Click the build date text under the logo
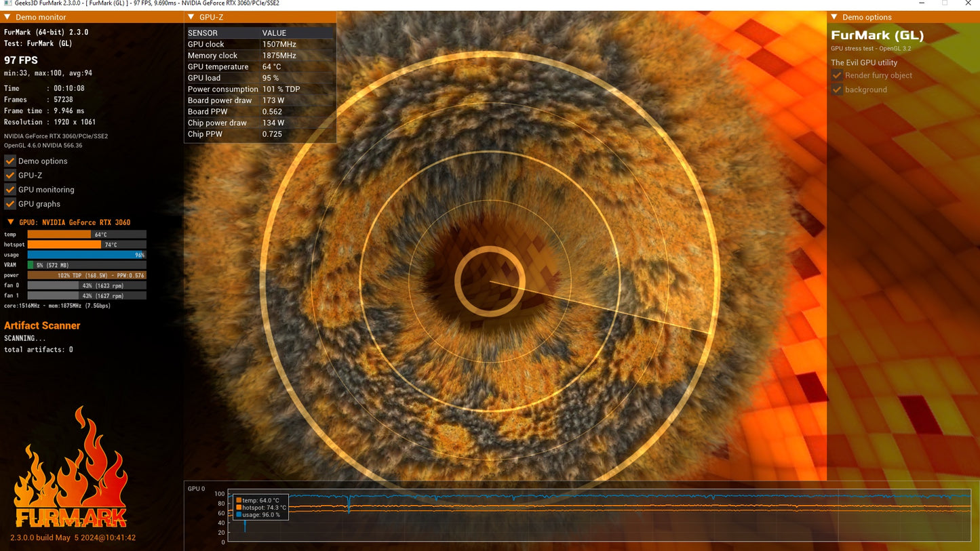Image resolution: width=980 pixels, height=551 pixels. tap(73, 537)
